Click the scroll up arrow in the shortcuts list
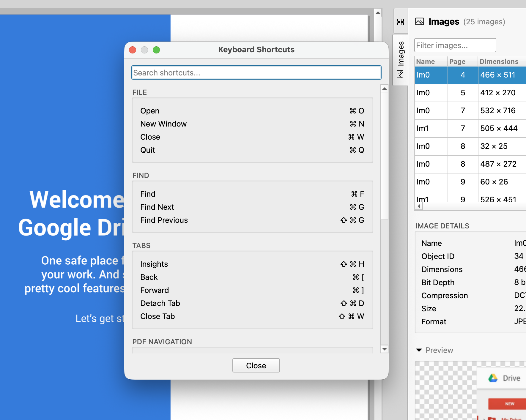 pyautogui.click(x=385, y=89)
